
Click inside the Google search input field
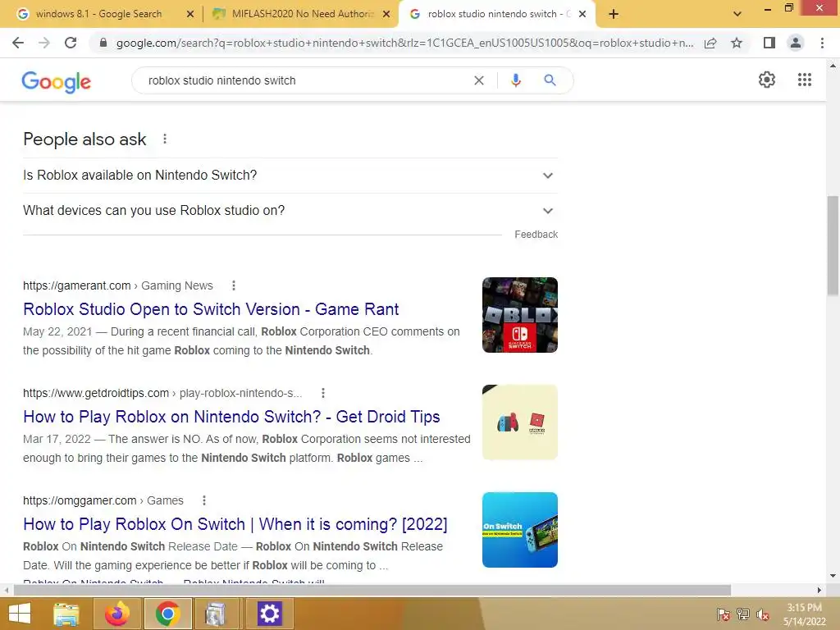click(305, 80)
